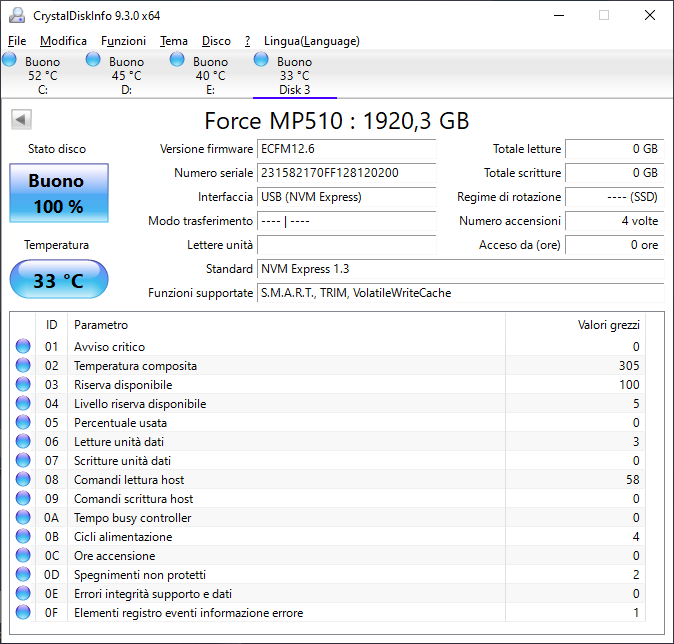Click status orb of row 0E Errori integrità
674x644 pixels.
click(x=23, y=594)
